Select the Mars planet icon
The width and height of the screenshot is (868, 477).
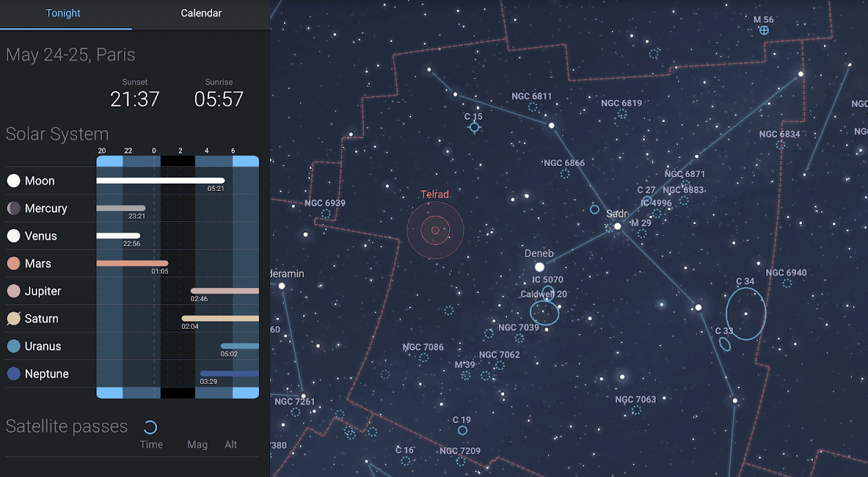pos(13,263)
